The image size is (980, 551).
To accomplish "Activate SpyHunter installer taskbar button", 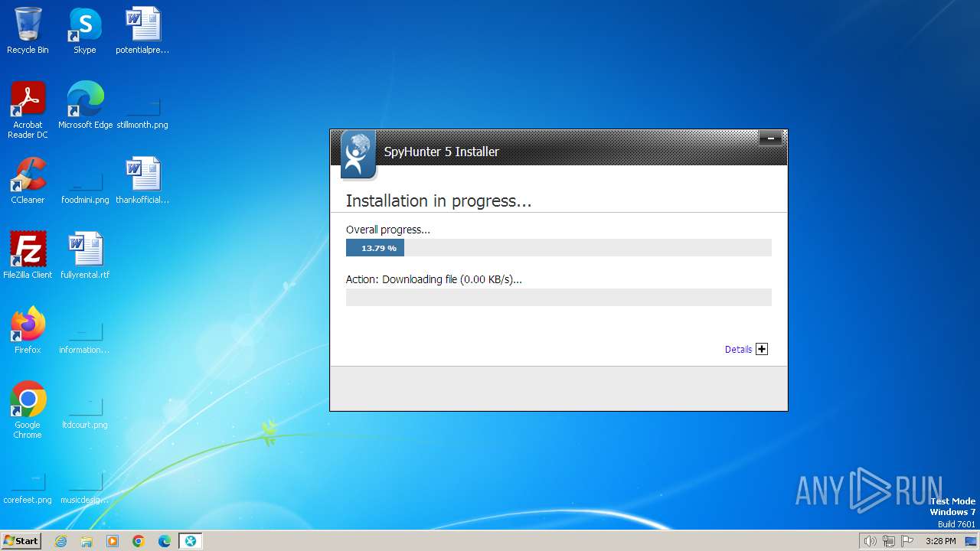I will pyautogui.click(x=191, y=541).
